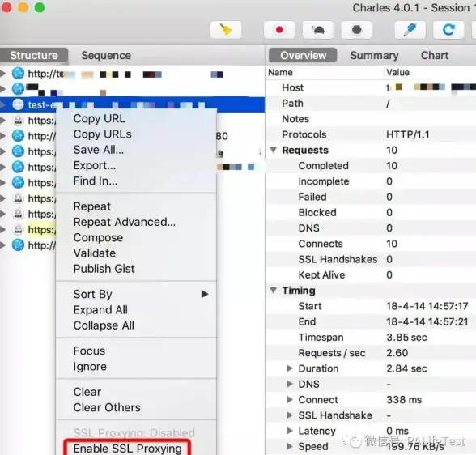This screenshot has width=476, height=455.
Task: Select Save All... in context menu
Action: tap(136, 150)
